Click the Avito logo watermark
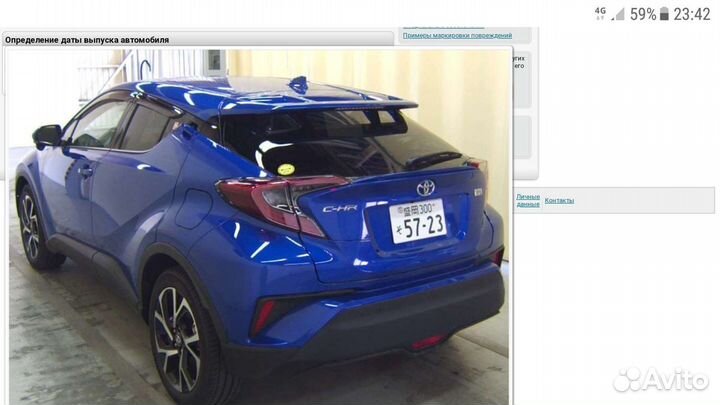This screenshot has width=720, height=405. [x=659, y=379]
